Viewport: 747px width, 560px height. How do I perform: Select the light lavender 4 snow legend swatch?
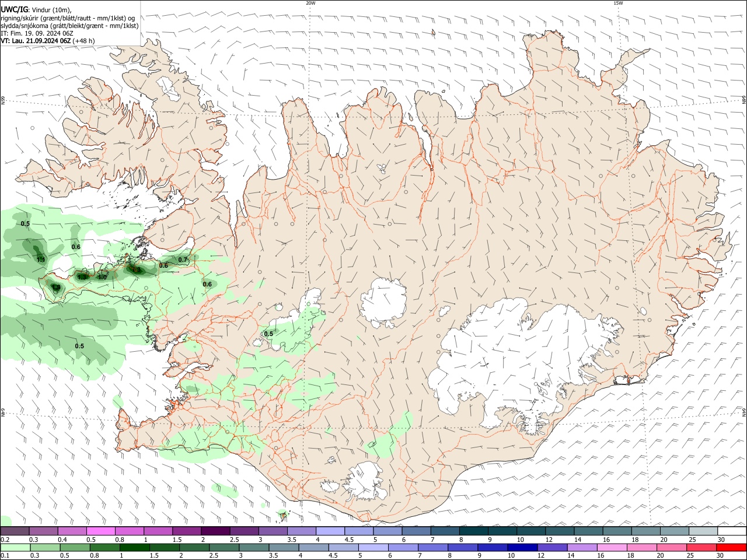(330, 531)
